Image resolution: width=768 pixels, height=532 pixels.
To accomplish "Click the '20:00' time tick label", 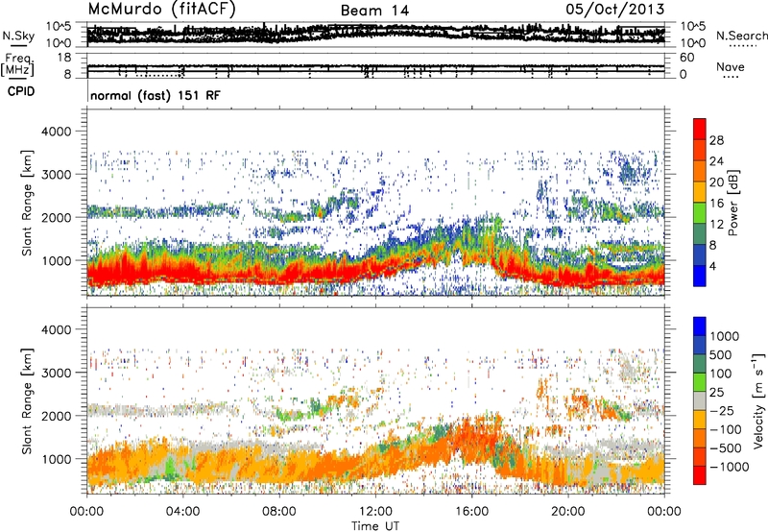I will [567, 512].
